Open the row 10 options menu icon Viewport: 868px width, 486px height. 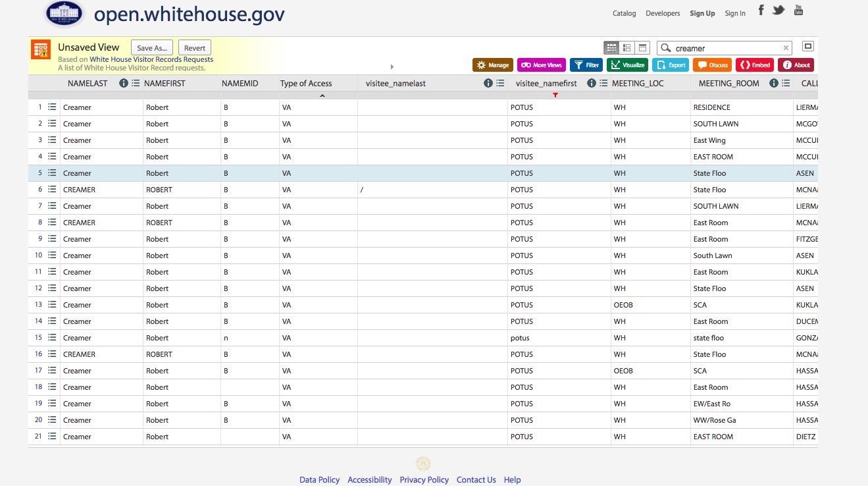[x=52, y=255]
